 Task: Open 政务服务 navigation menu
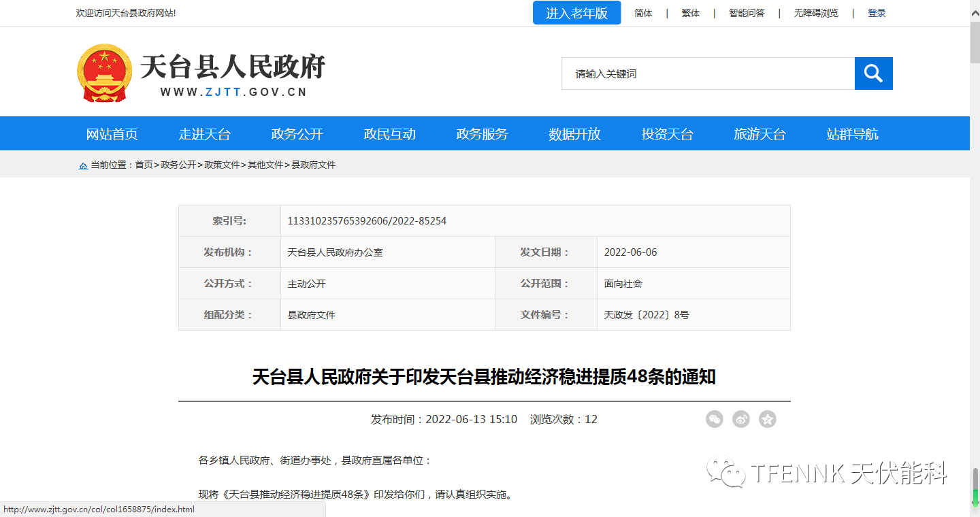(x=482, y=134)
